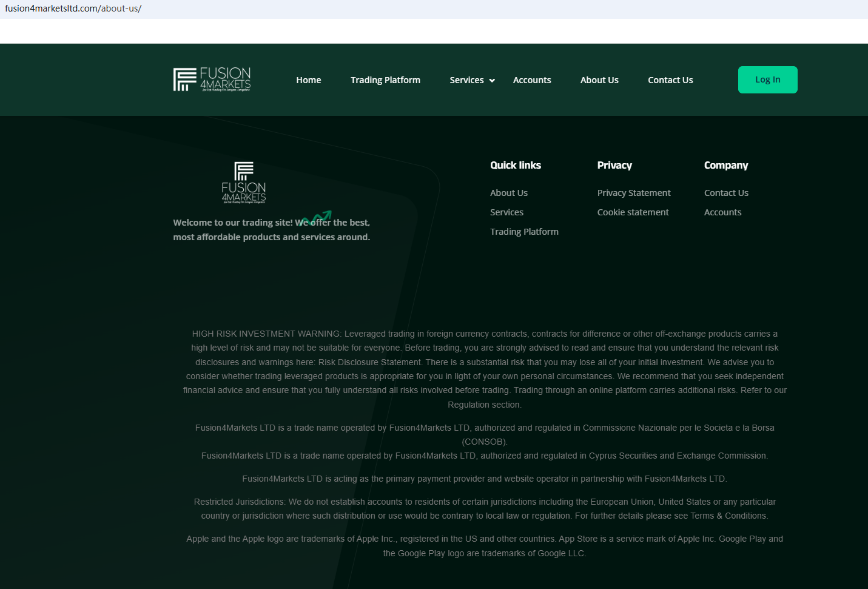
Task: Click the Fusion 4Markets header logo
Action: (212, 79)
